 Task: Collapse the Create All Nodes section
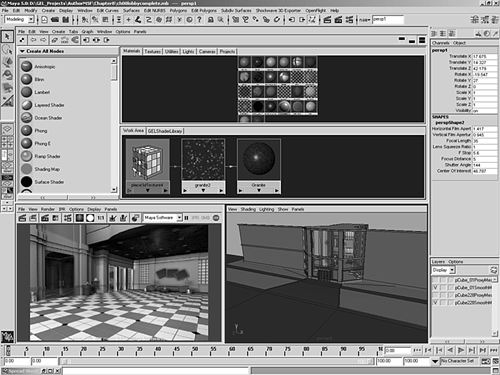click(x=22, y=51)
